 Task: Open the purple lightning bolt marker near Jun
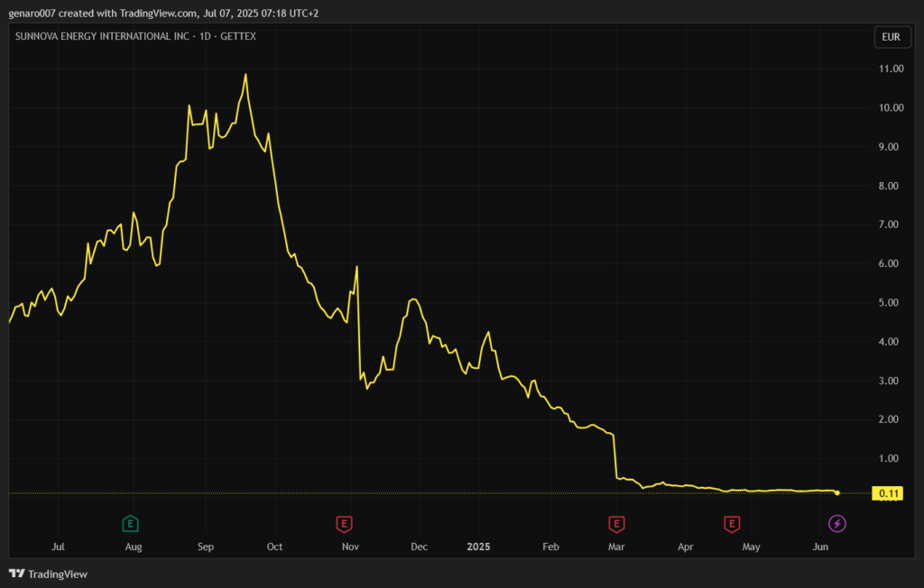(x=837, y=523)
